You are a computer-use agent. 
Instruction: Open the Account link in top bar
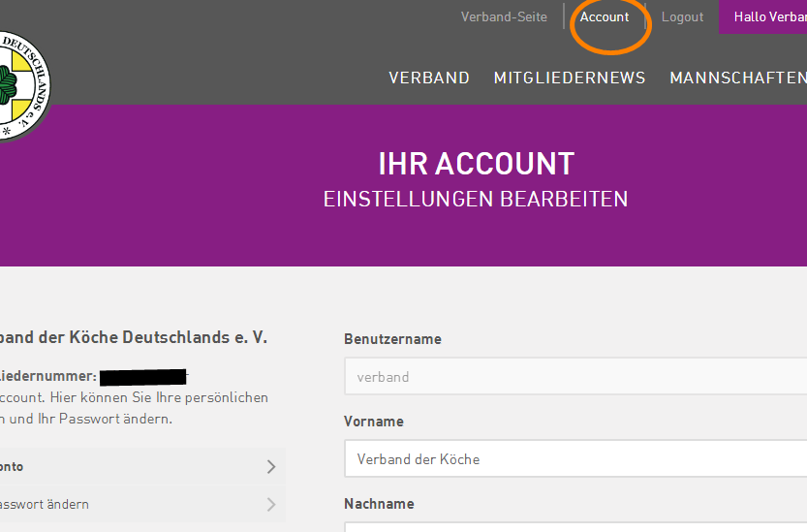point(605,17)
